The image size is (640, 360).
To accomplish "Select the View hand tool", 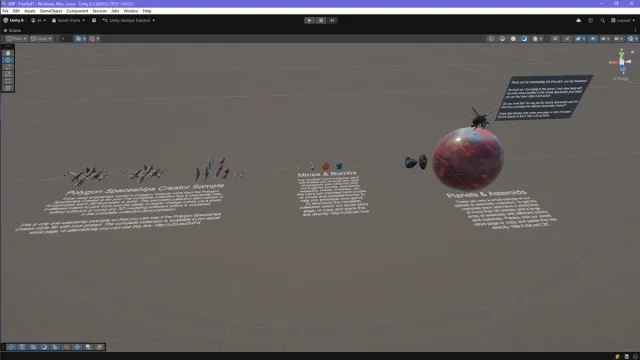I will click(8, 53).
